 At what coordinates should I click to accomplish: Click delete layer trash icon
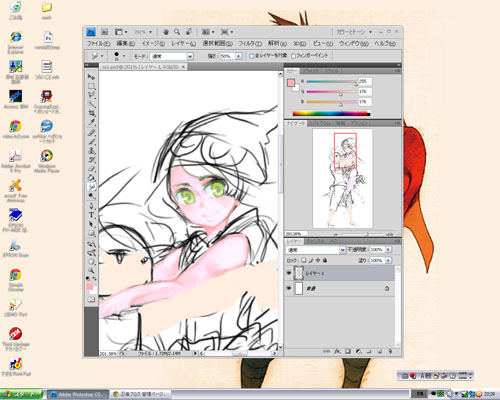(x=390, y=351)
